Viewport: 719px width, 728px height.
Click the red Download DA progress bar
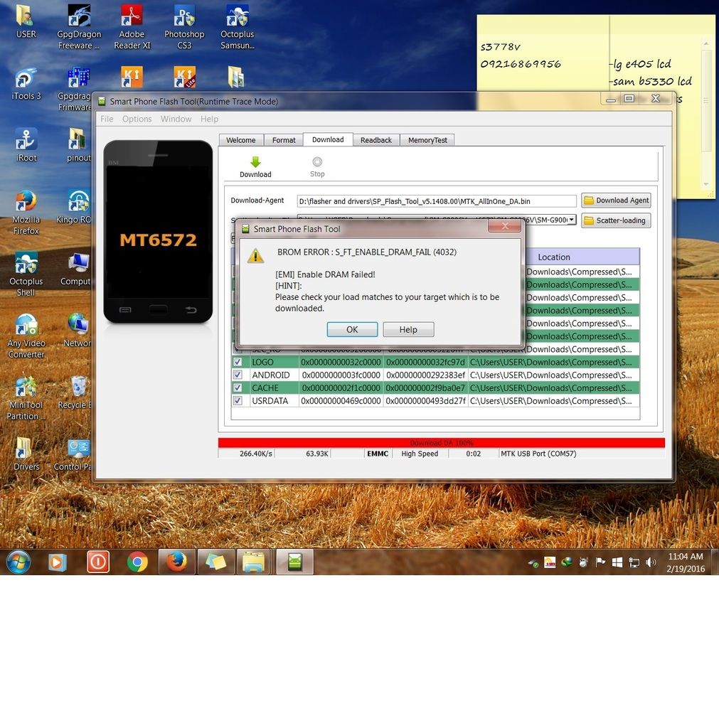pyautogui.click(x=441, y=443)
